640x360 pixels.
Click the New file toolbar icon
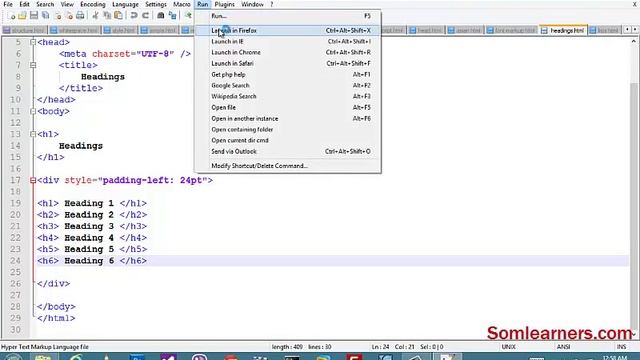point(12,16)
